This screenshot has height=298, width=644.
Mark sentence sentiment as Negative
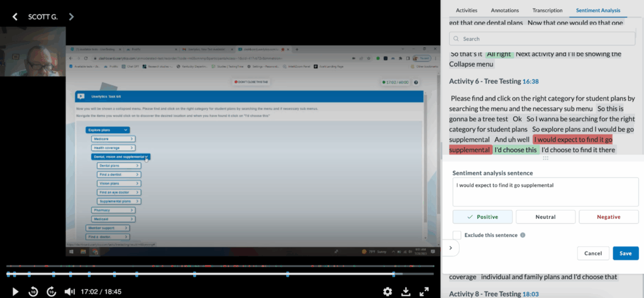point(608,217)
